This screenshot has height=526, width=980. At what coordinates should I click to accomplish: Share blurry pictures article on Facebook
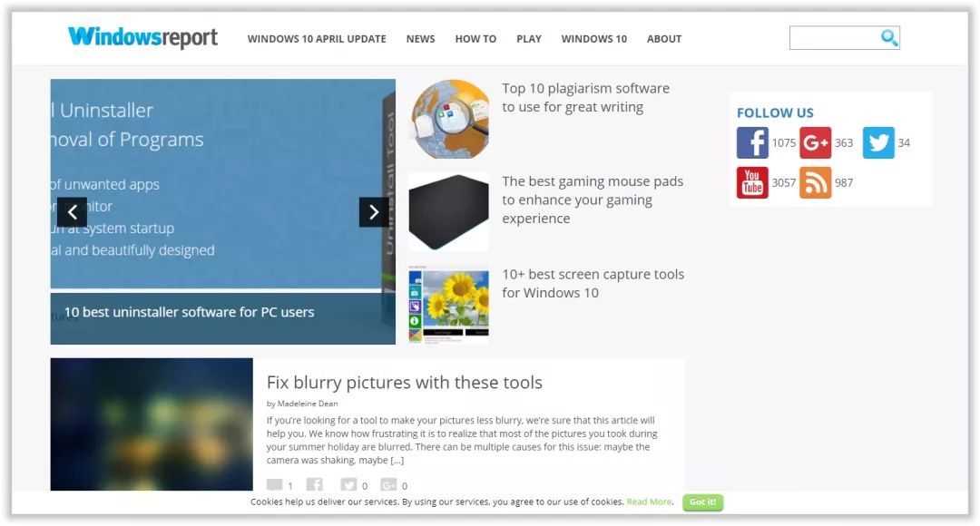coord(314,485)
